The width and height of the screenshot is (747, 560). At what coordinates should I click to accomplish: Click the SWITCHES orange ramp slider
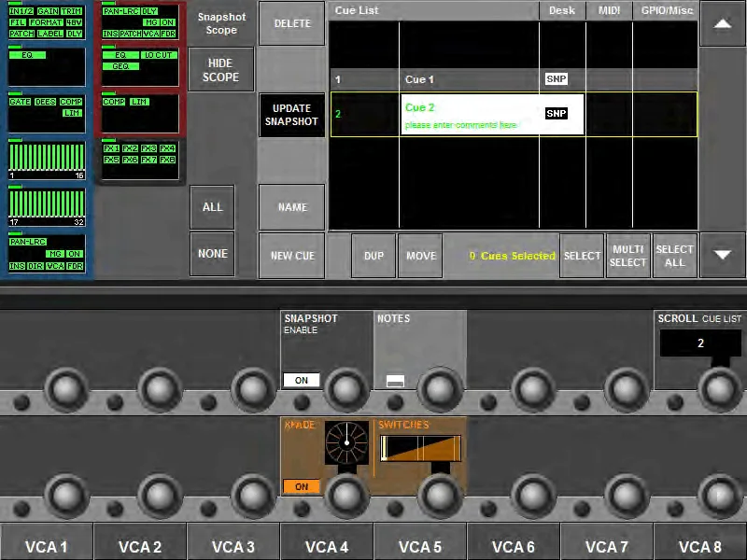(x=421, y=449)
